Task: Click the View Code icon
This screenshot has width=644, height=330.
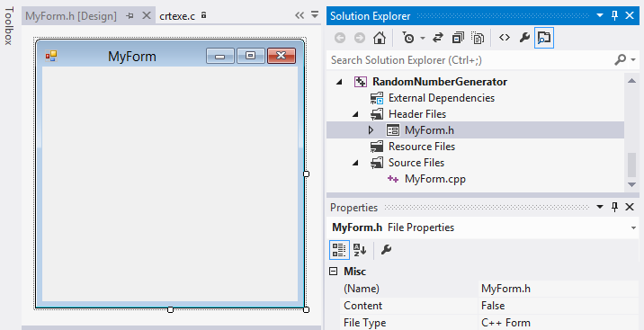Action: pyautogui.click(x=505, y=38)
